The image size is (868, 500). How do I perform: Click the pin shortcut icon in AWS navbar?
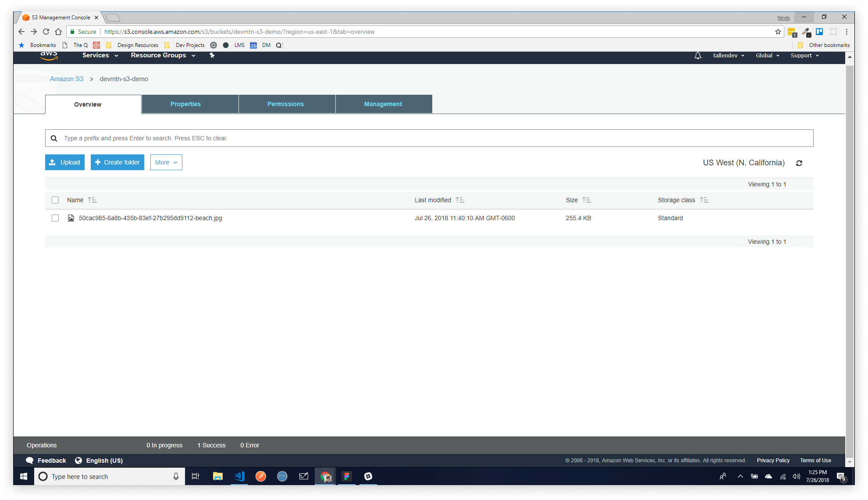click(x=212, y=55)
